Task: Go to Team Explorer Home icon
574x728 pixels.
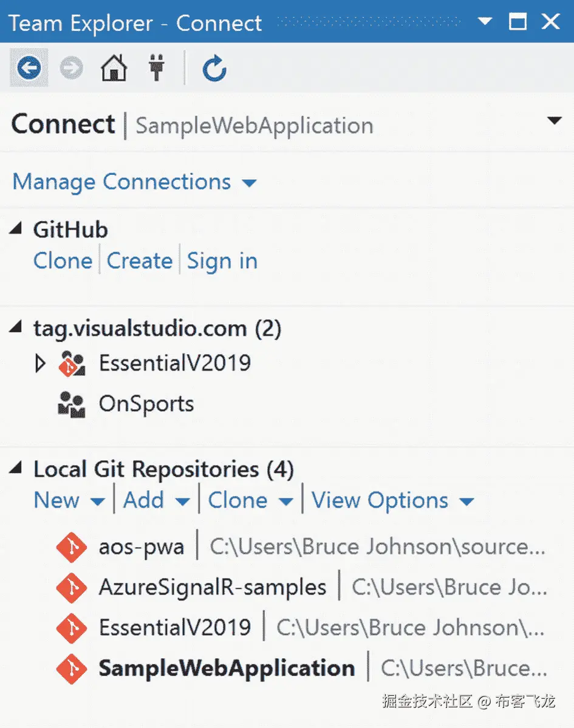Action: pos(114,68)
